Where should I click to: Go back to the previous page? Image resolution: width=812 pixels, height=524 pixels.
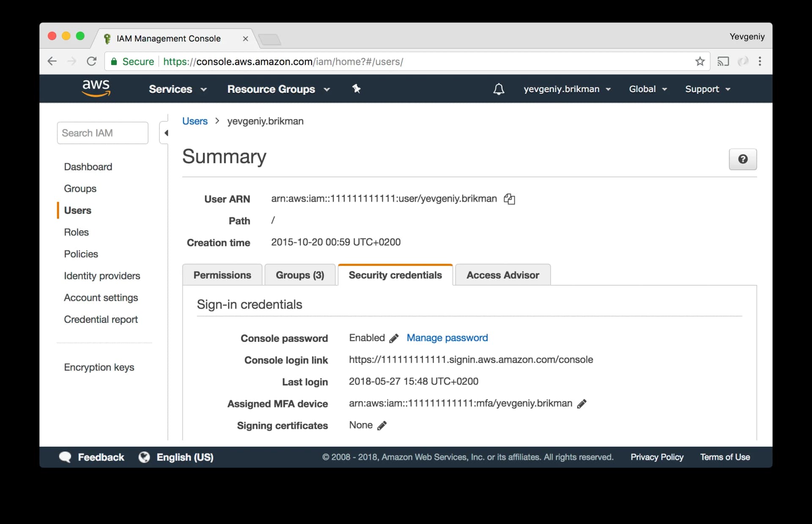(52, 61)
